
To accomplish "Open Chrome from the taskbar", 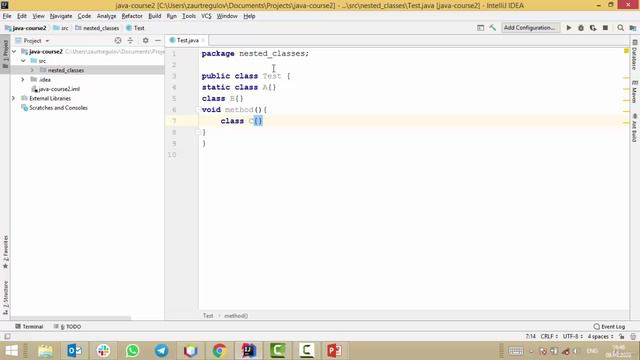I will [220, 351].
